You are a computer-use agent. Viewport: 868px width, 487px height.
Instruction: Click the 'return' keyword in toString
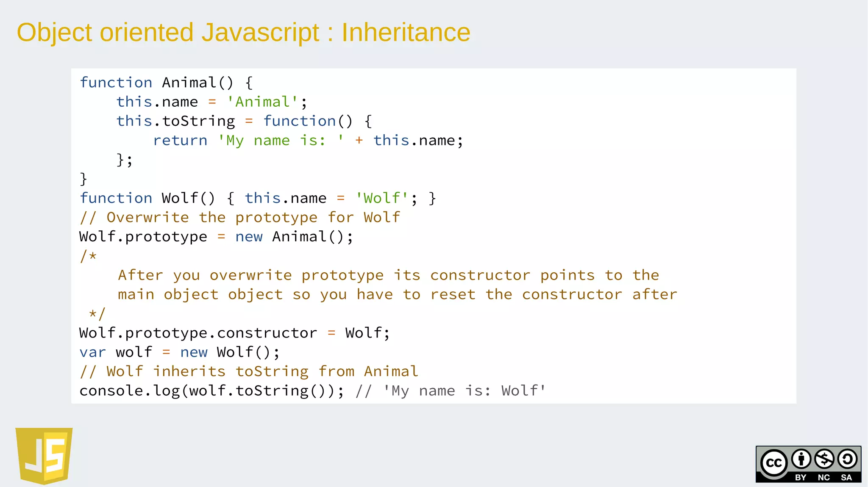[x=180, y=141]
